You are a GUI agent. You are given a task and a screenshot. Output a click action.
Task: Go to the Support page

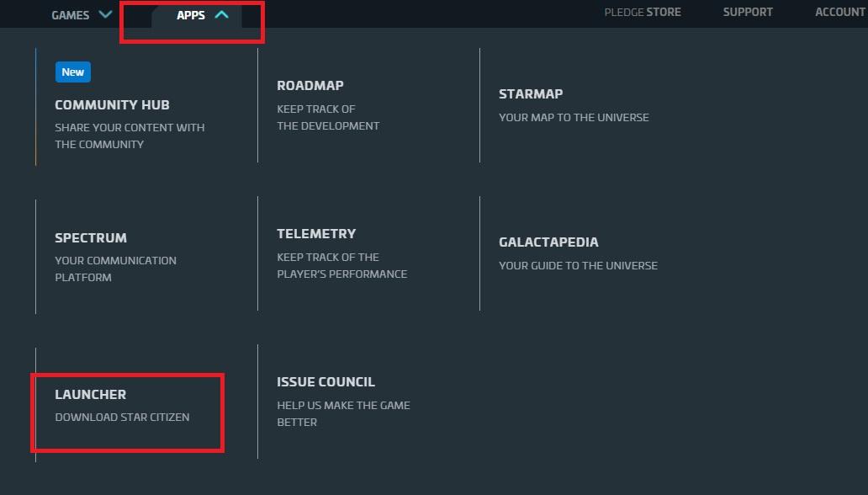click(748, 12)
